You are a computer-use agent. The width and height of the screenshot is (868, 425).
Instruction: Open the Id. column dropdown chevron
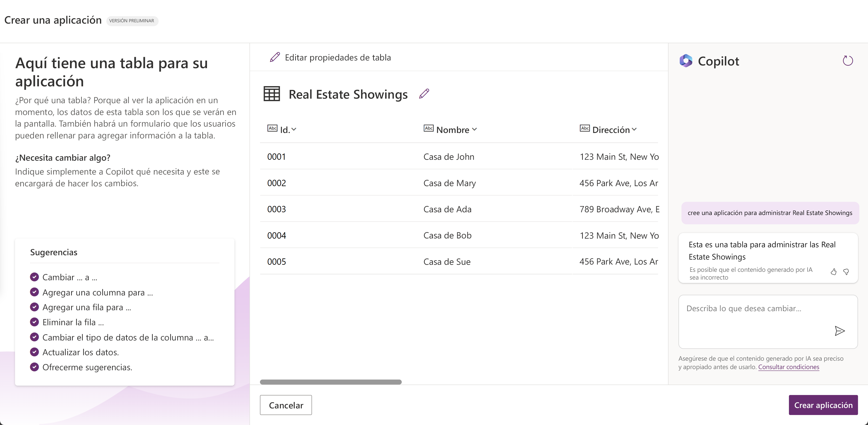pos(294,130)
